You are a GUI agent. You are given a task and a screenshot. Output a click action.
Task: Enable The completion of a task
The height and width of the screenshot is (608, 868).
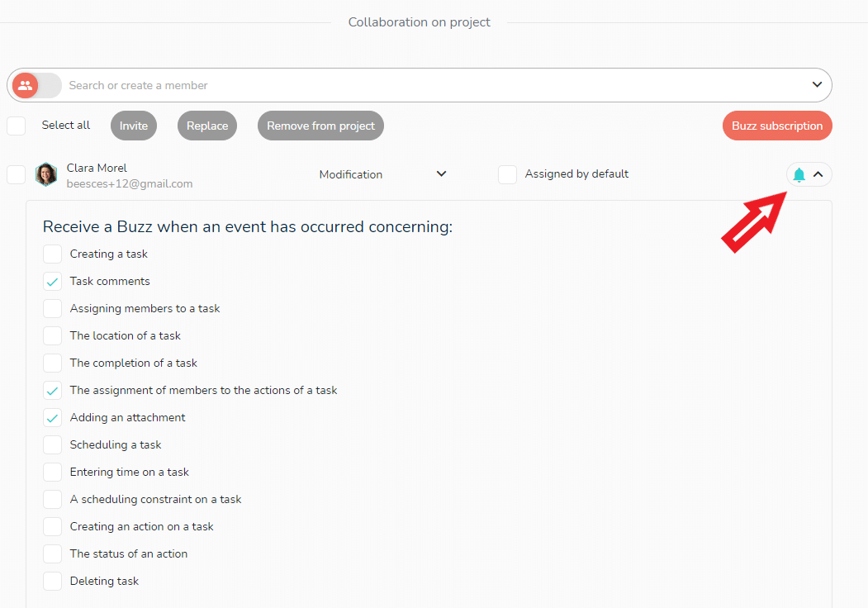[x=52, y=363]
